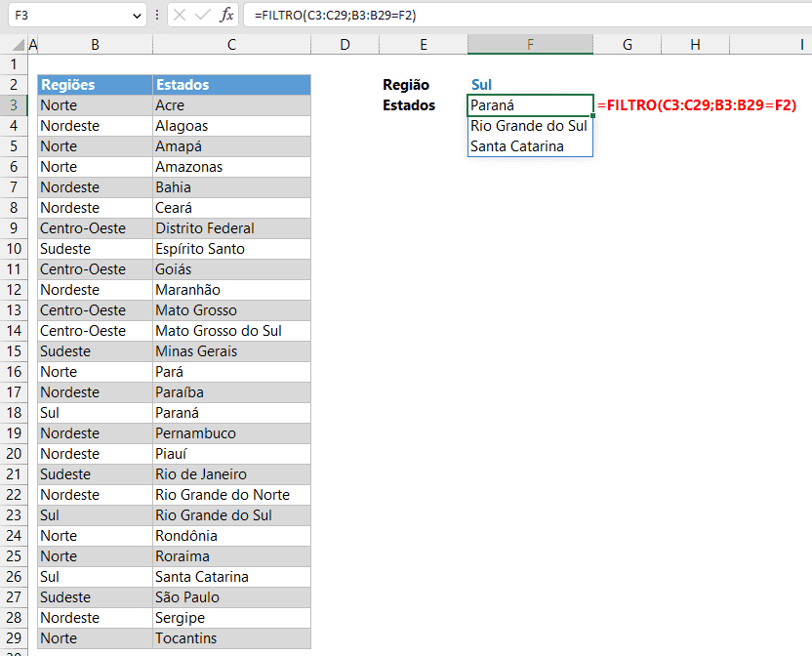Open the Name Box dropdown arrow
812x656 pixels.
click(137, 16)
